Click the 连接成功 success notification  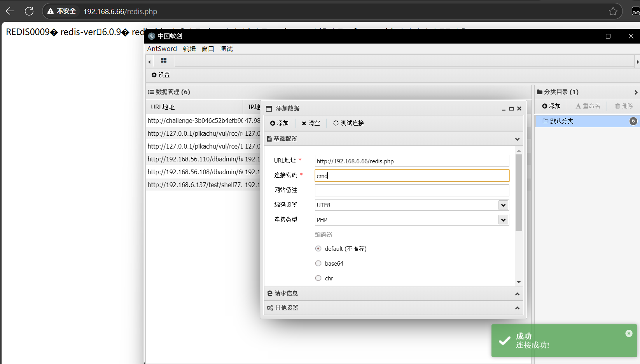[x=564, y=341]
